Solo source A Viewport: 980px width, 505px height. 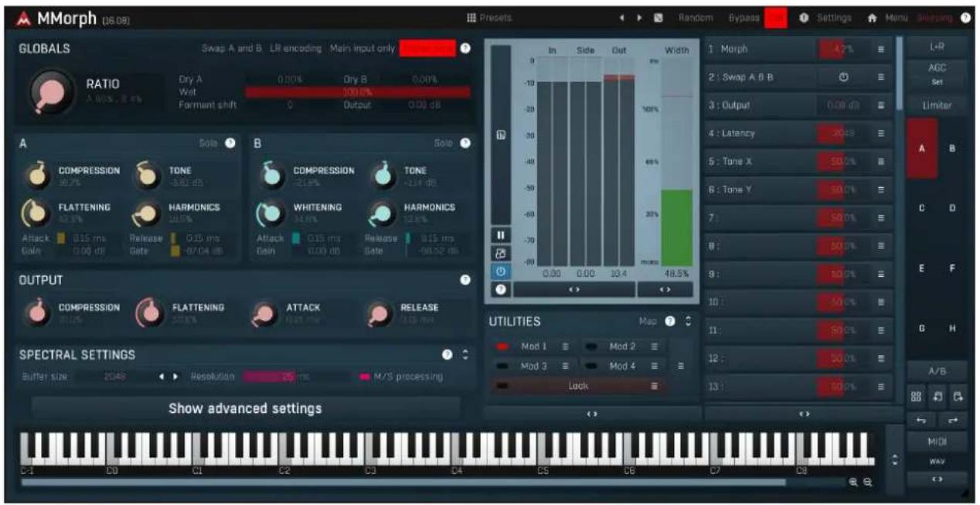pos(209,143)
